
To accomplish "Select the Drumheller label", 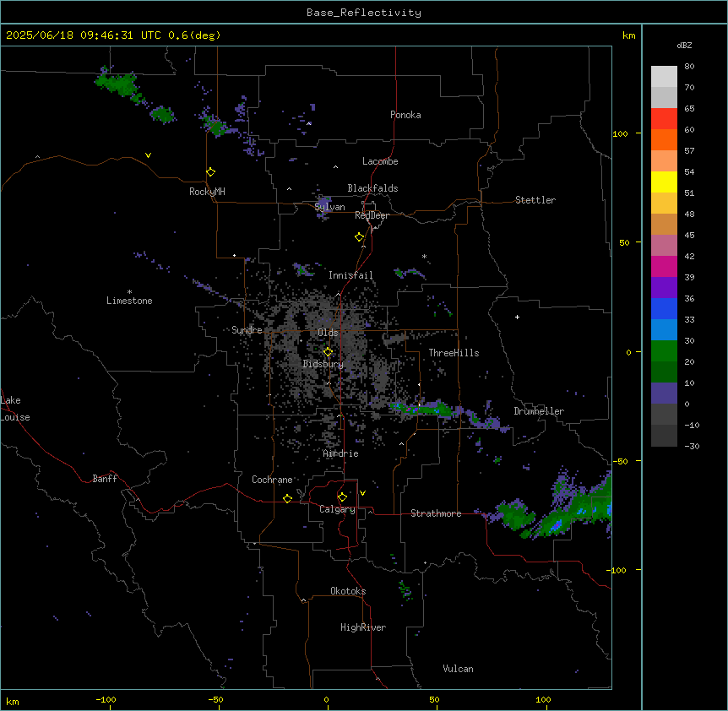I will (539, 411).
